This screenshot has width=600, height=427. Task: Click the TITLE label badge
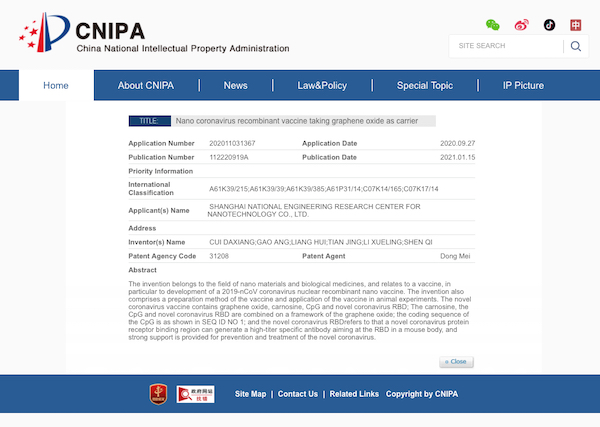tap(150, 121)
